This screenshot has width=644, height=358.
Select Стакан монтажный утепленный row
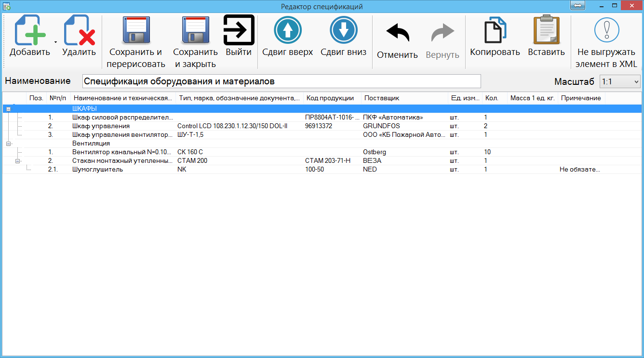322,161
